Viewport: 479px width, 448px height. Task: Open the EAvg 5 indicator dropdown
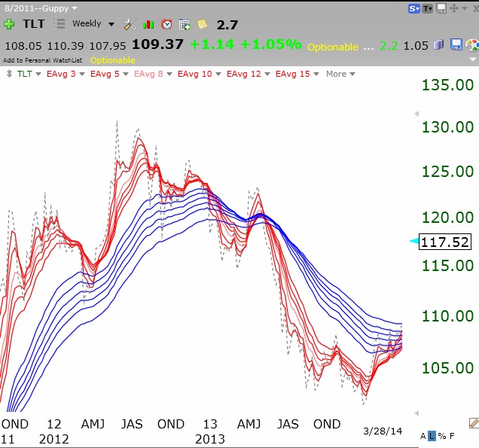(x=126, y=74)
